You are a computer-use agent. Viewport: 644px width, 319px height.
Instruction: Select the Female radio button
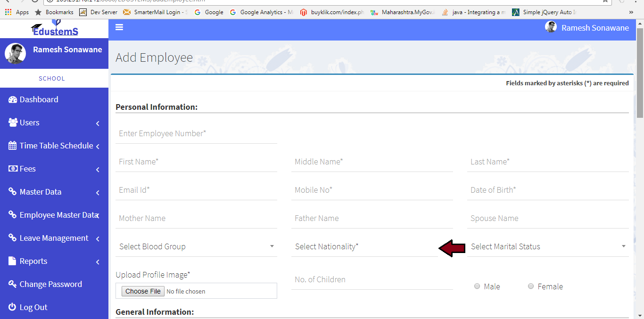(x=531, y=286)
